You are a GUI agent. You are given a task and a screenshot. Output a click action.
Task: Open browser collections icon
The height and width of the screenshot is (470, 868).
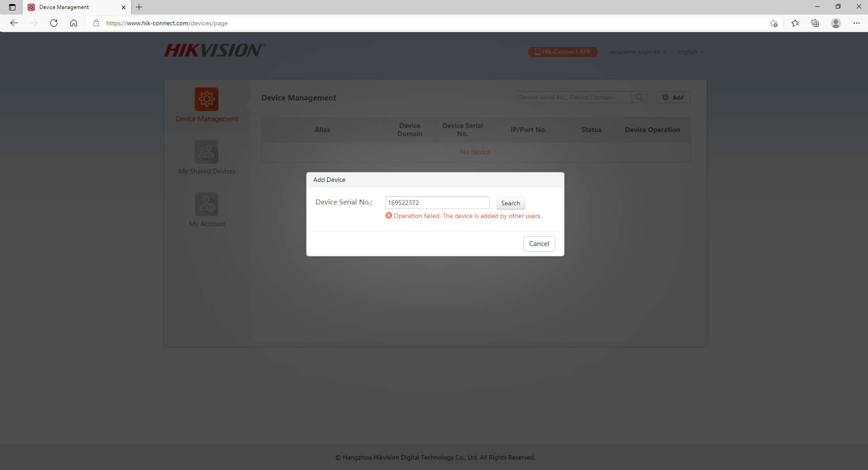click(x=815, y=23)
